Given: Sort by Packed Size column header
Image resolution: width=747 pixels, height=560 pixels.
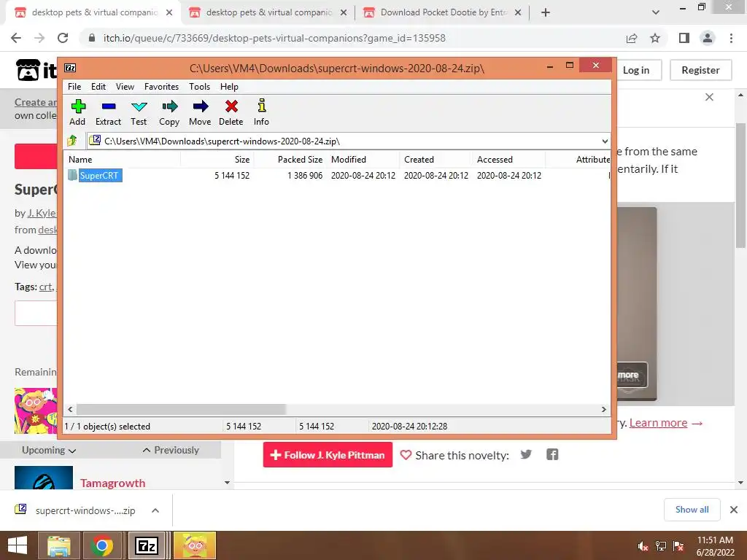Looking at the screenshot, I should (290, 160).
